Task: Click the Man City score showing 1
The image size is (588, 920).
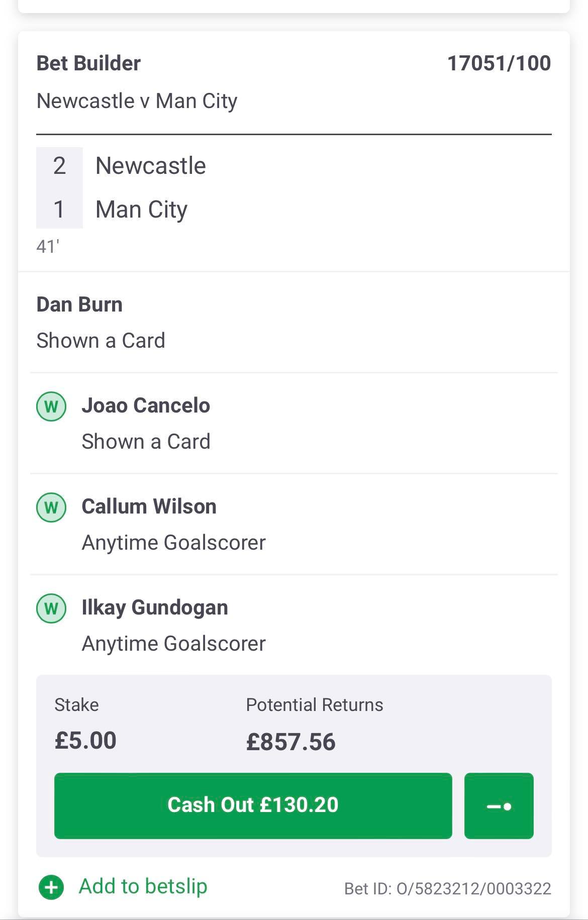Action: click(59, 209)
